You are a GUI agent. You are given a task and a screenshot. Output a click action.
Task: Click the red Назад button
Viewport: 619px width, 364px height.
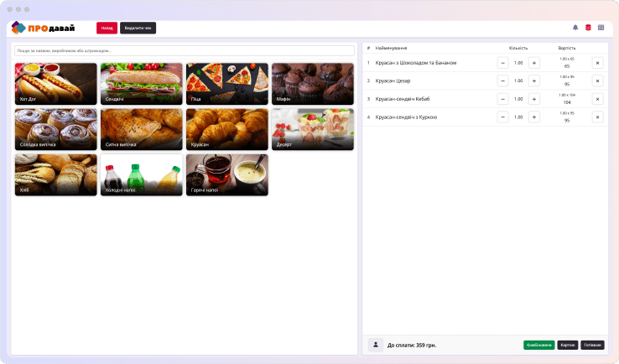pyautogui.click(x=107, y=28)
